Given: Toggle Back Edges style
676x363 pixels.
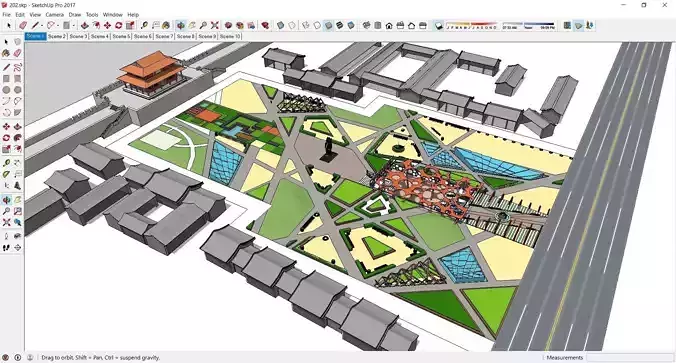Looking at the screenshot, I should tap(292, 25).
